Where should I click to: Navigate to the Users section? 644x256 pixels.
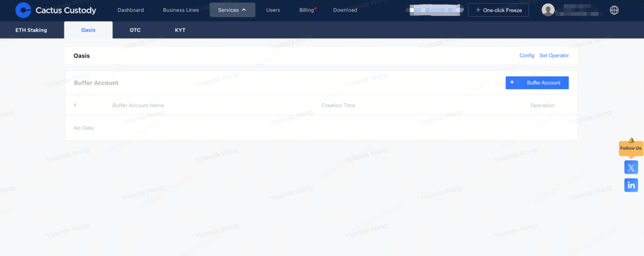273,10
